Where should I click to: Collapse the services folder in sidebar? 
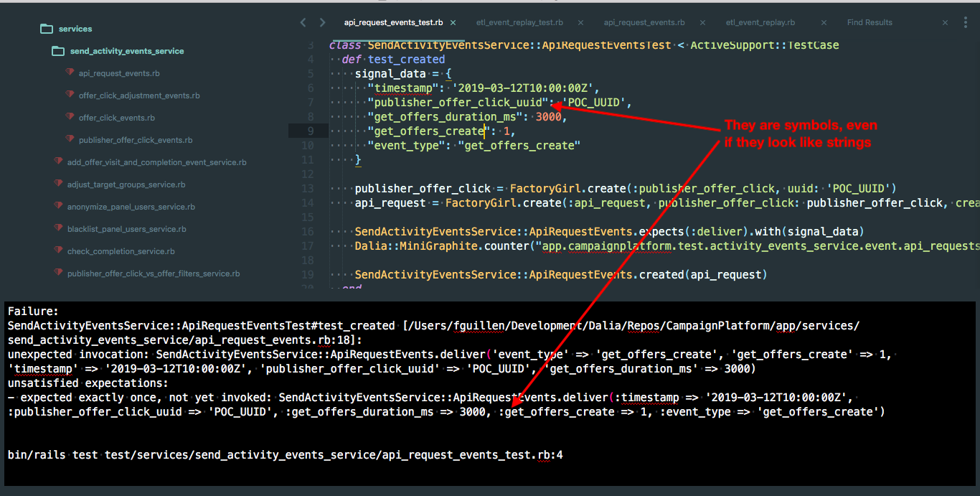pyautogui.click(x=75, y=29)
